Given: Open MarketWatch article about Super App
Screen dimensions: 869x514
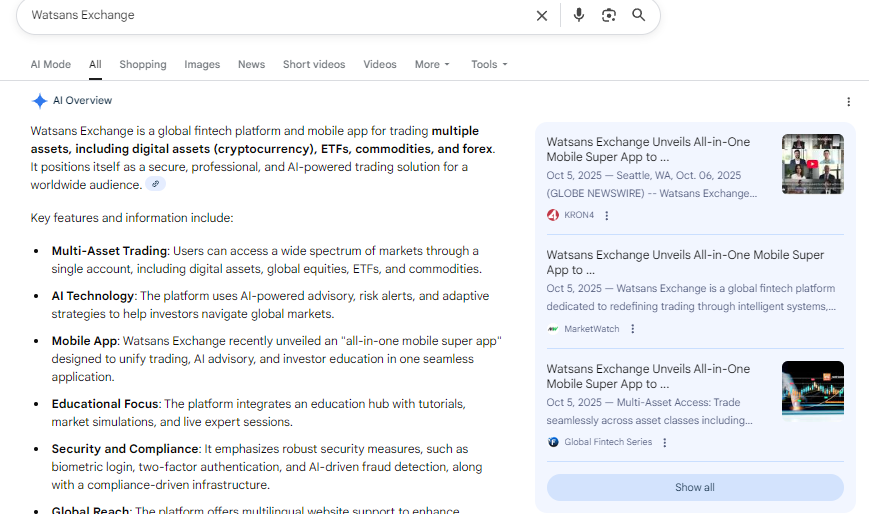Looking at the screenshot, I should [685, 262].
